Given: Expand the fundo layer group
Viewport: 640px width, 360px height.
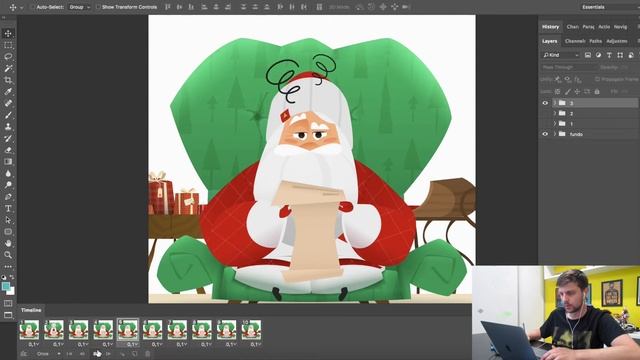Looking at the screenshot, I should tap(554, 134).
